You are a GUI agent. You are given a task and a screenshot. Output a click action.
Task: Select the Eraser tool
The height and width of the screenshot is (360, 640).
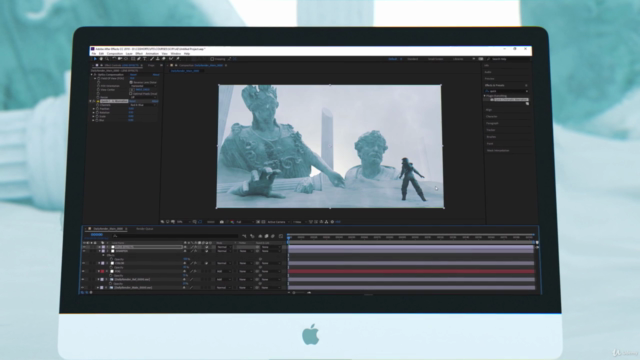163,59
